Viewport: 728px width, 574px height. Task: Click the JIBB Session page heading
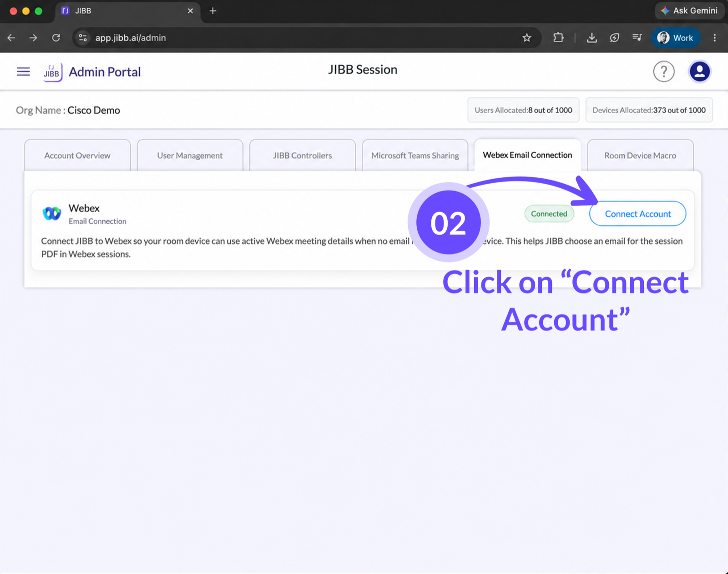[x=363, y=70]
